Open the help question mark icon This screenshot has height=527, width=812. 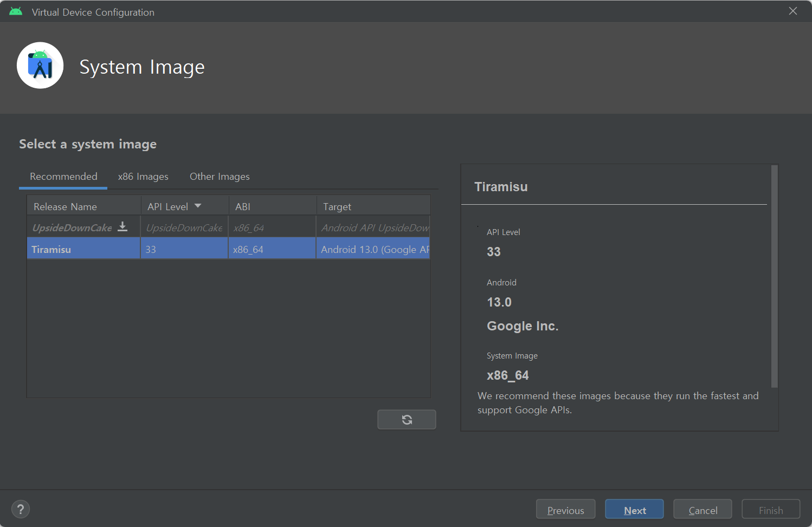tap(21, 509)
